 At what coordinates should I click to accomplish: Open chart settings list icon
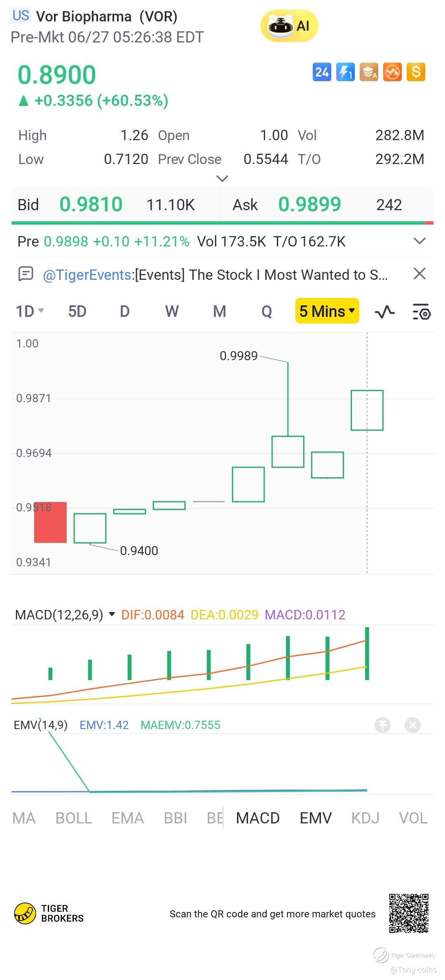coord(422,312)
